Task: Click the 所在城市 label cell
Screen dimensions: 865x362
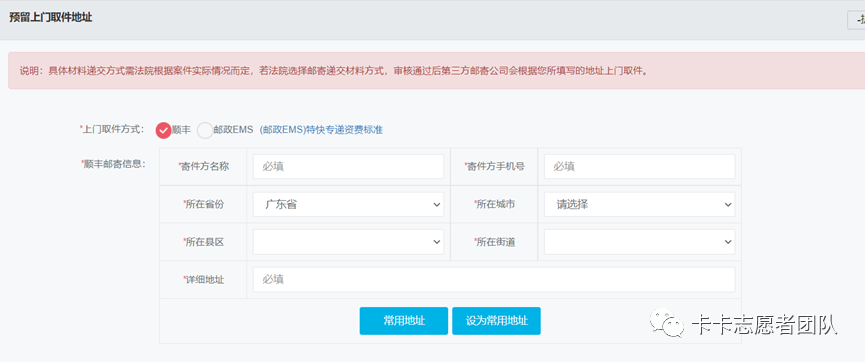Action: pos(494,204)
